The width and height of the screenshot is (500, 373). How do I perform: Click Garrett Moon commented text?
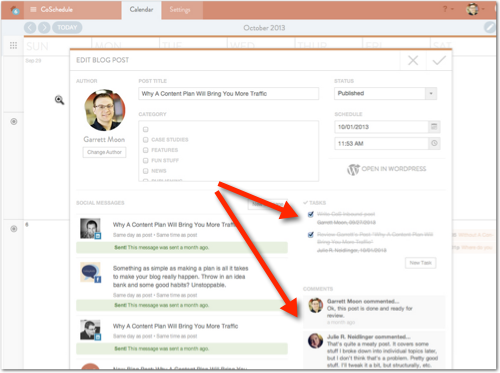point(363,301)
